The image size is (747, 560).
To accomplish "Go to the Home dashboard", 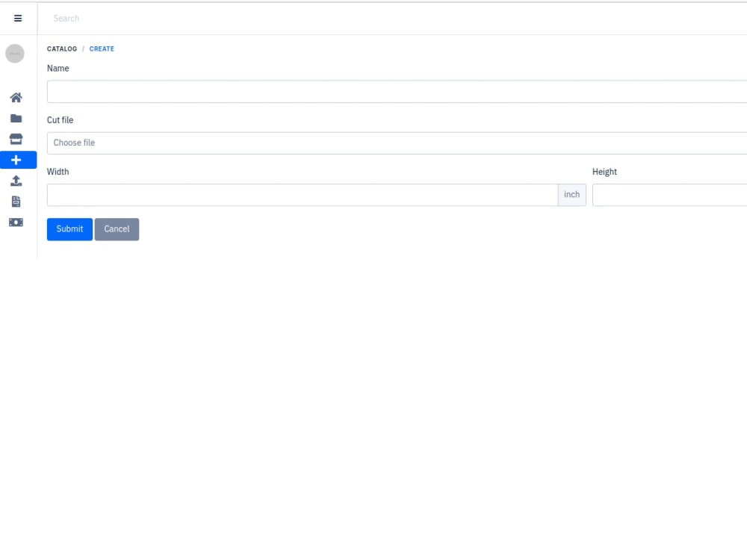I will [x=16, y=97].
